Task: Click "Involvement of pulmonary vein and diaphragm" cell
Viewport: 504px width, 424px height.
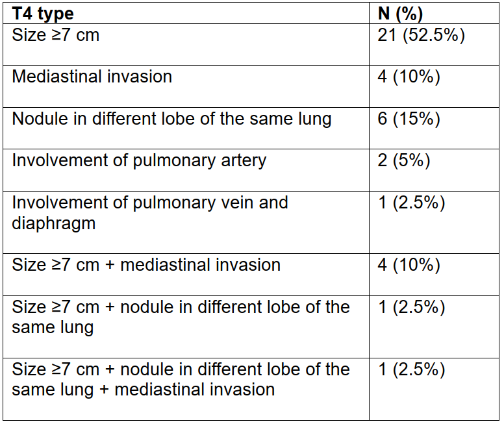Action: tap(149, 212)
